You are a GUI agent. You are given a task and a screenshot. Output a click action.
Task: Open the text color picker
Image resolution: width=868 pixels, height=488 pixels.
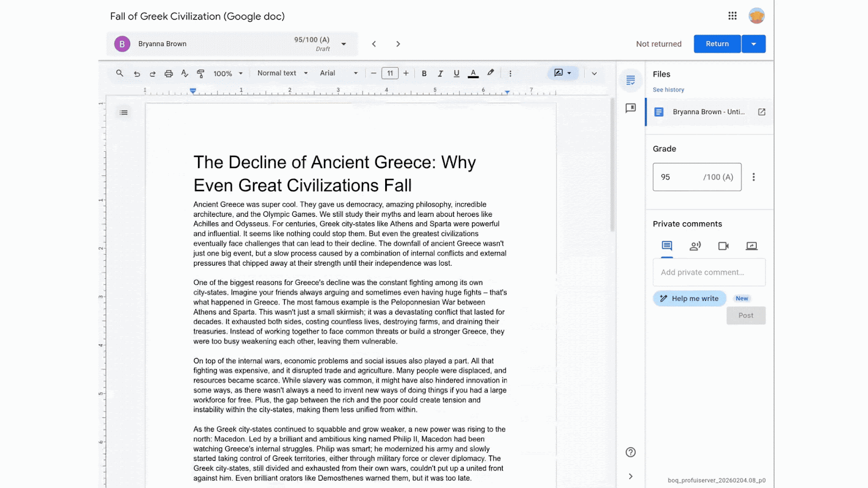pyautogui.click(x=473, y=74)
